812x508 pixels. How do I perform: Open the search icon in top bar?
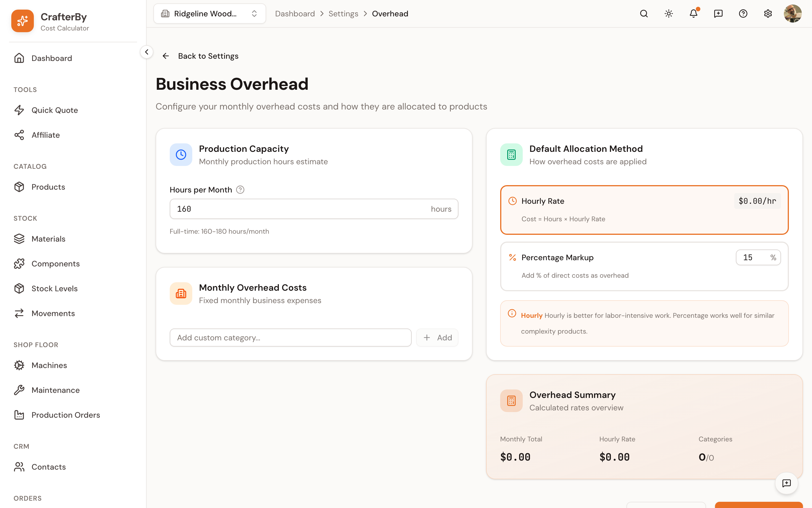click(644, 14)
